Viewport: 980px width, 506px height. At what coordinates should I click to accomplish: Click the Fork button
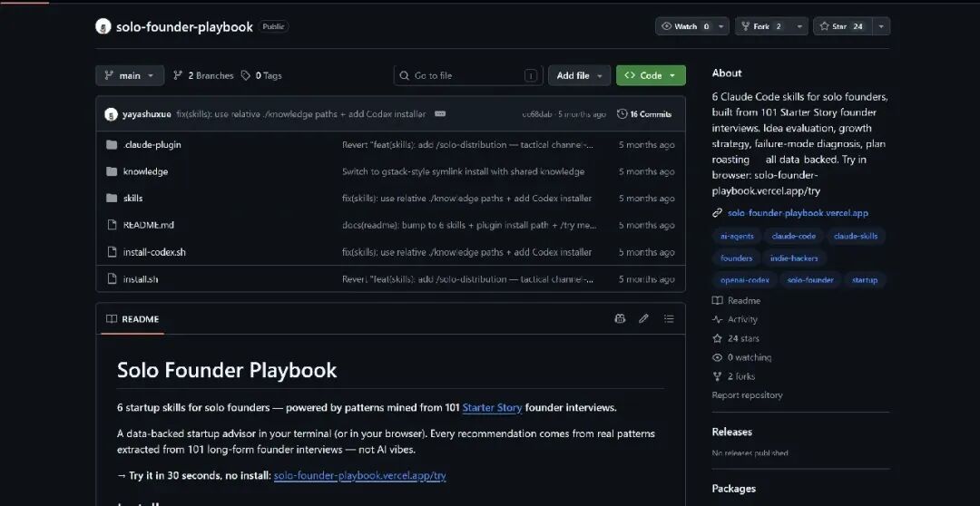point(761,26)
